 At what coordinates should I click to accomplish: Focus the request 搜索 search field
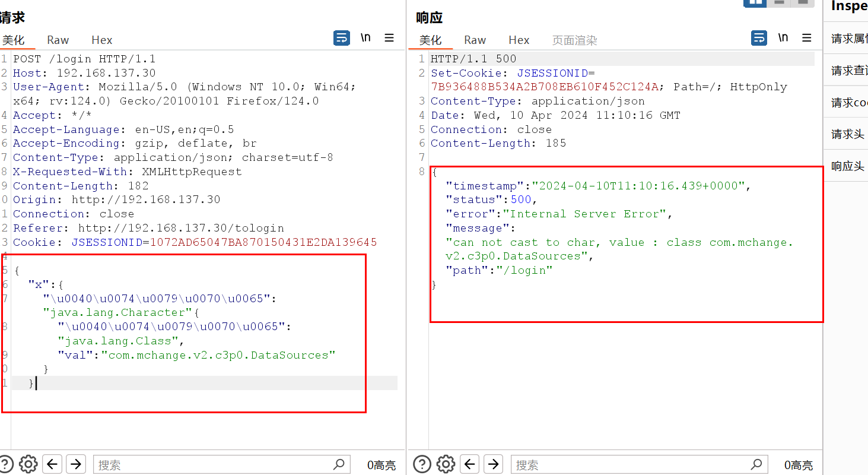click(x=221, y=464)
